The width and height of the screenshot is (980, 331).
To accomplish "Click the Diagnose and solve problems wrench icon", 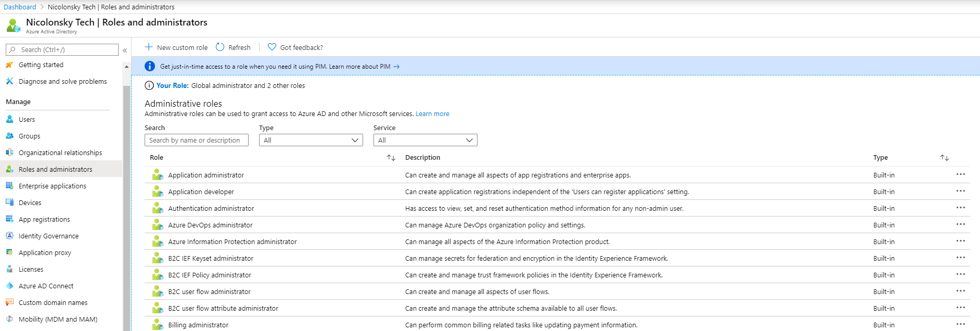I will pyautogui.click(x=9, y=81).
